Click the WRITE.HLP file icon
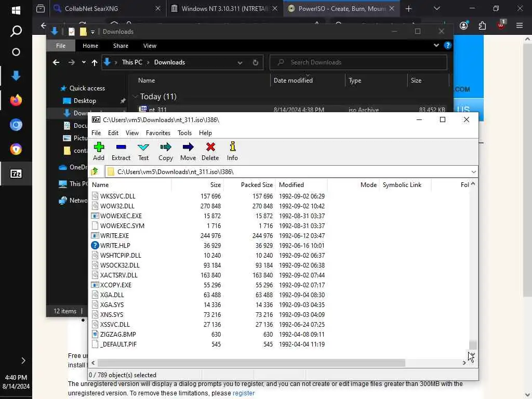This screenshot has width=532, height=399. tap(95, 245)
